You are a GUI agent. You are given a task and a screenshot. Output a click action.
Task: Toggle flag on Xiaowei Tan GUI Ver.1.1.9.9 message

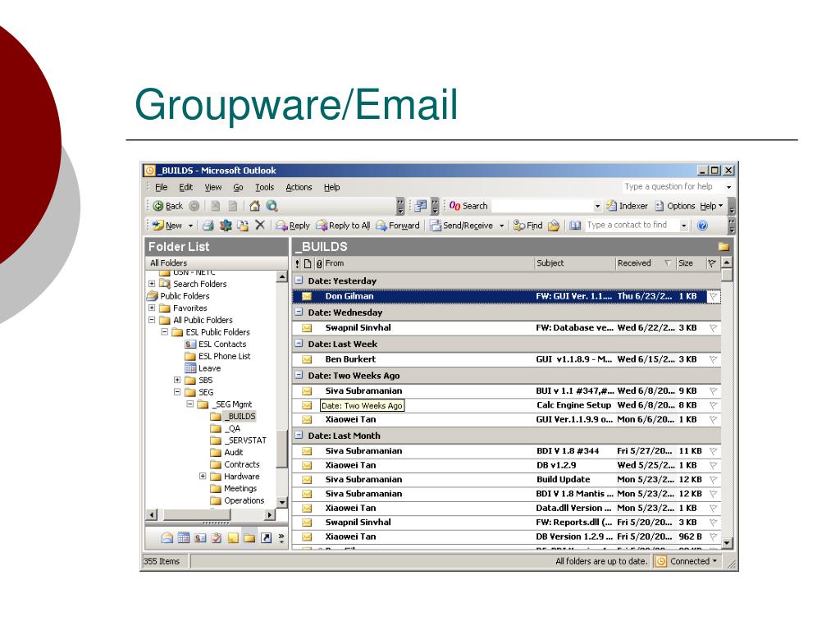[x=713, y=419]
